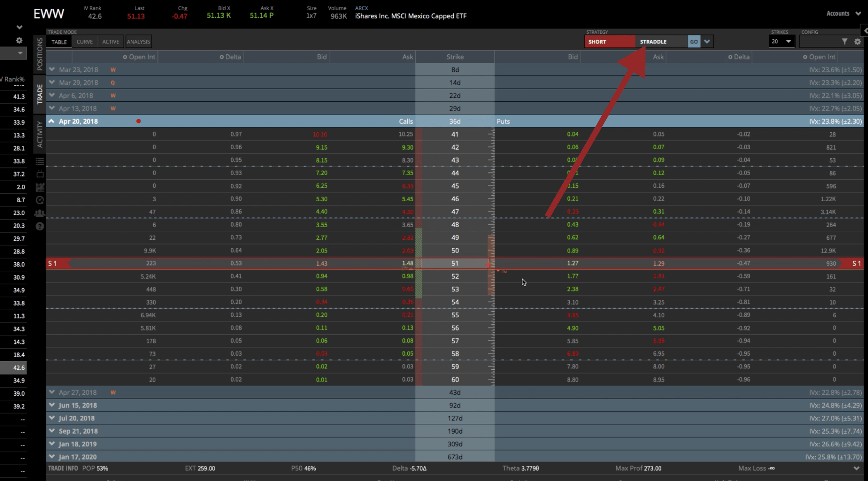868x481 pixels.
Task: Expand the Sep 21, 2018 expiration
Action: pyautogui.click(x=52, y=431)
